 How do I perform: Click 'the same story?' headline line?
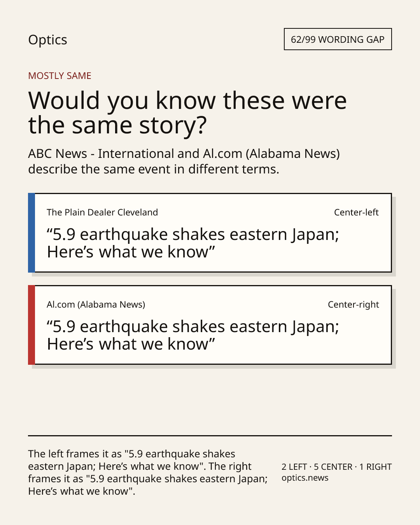[117, 125]
